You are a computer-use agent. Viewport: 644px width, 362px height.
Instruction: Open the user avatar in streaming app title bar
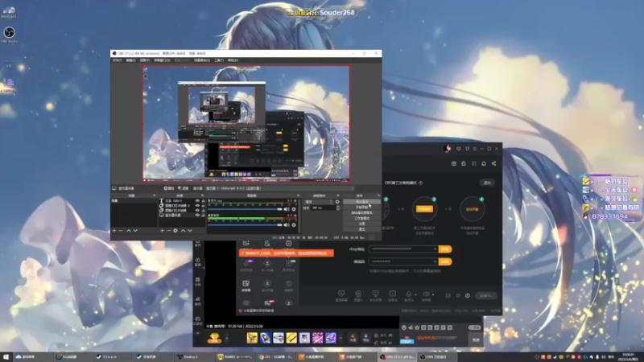click(x=448, y=149)
